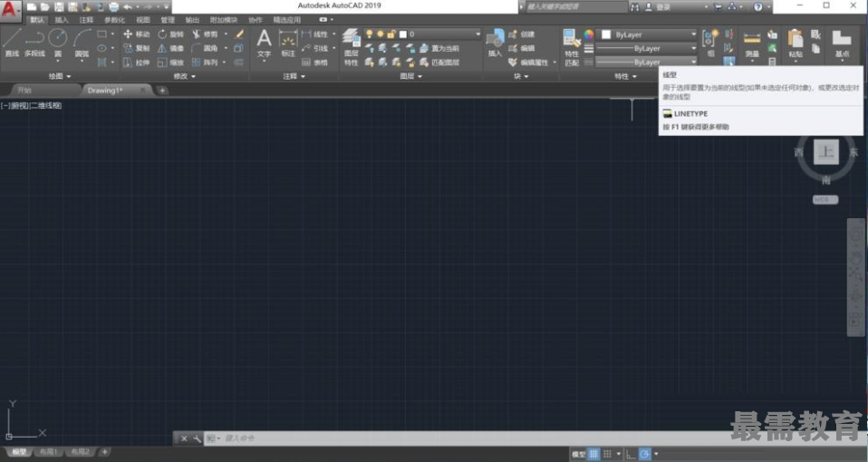Toggle snap mode in status bar
The width and height of the screenshot is (868, 462).
coord(607,454)
